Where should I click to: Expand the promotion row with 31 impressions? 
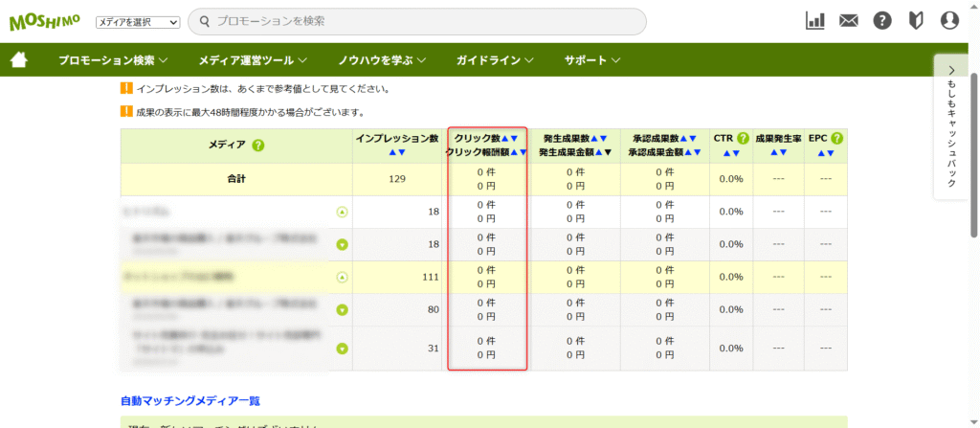342,349
